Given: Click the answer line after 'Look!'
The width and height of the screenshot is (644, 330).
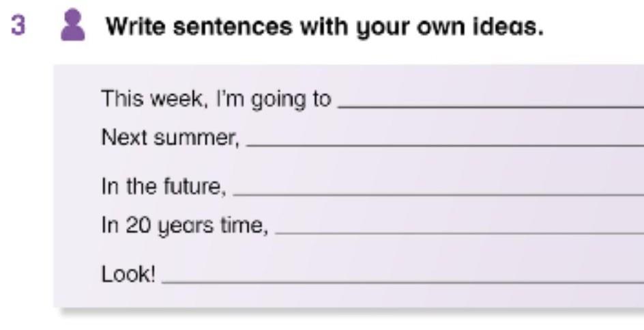Looking at the screenshot, I should [x=402, y=279].
